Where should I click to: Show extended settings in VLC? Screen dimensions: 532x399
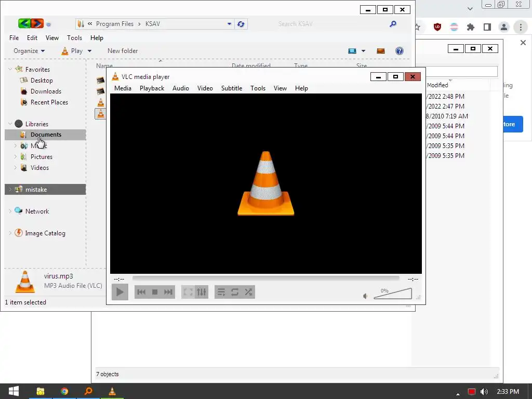[202, 292]
